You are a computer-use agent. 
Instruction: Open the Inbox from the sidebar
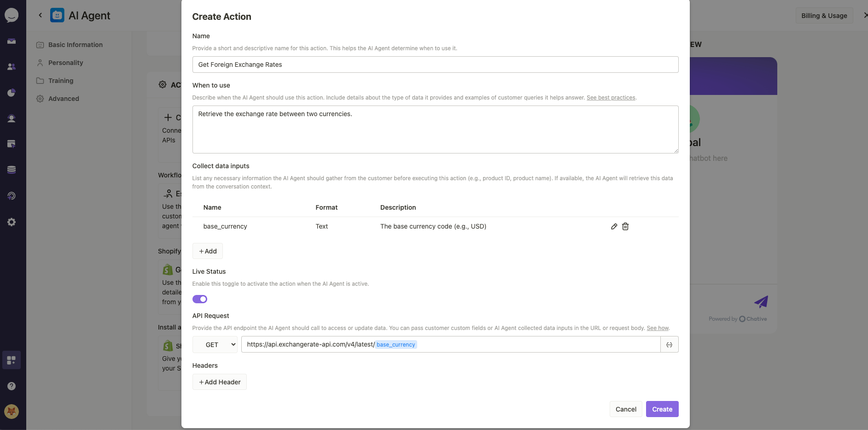[12, 41]
